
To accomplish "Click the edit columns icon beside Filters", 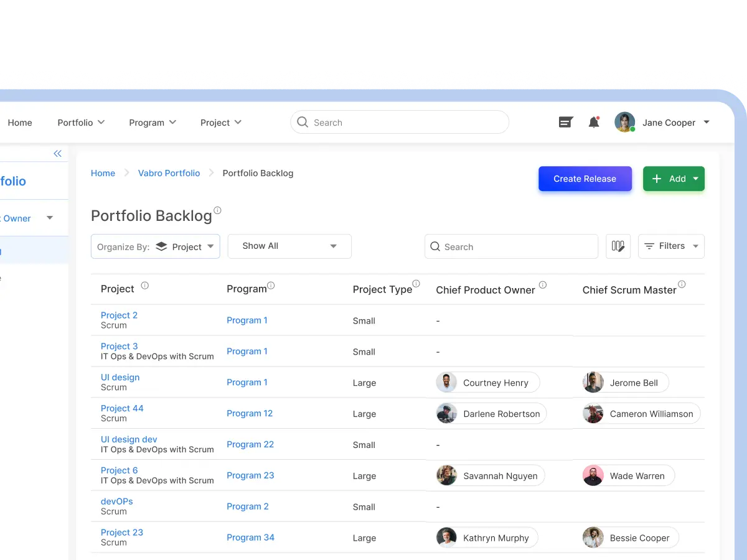I will 618,246.
